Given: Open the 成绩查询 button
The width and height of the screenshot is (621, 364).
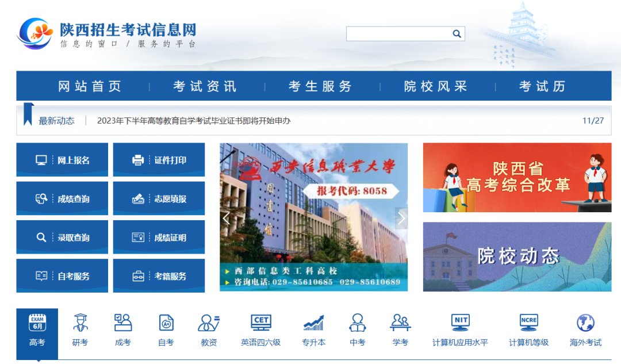Looking at the screenshot, I should coord(62,198).
